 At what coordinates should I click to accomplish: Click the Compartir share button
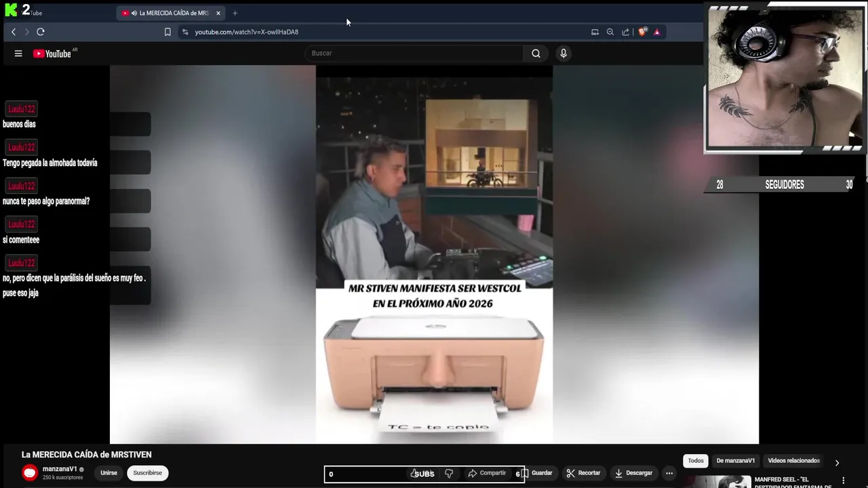[x=487, y=473]
